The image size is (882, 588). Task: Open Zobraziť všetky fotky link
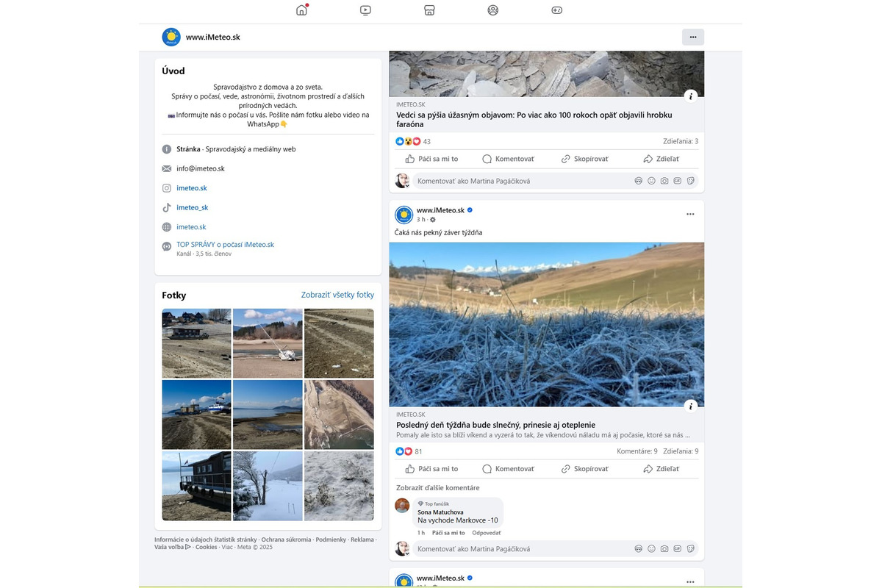pyautogui.click(x=337, y=295)
